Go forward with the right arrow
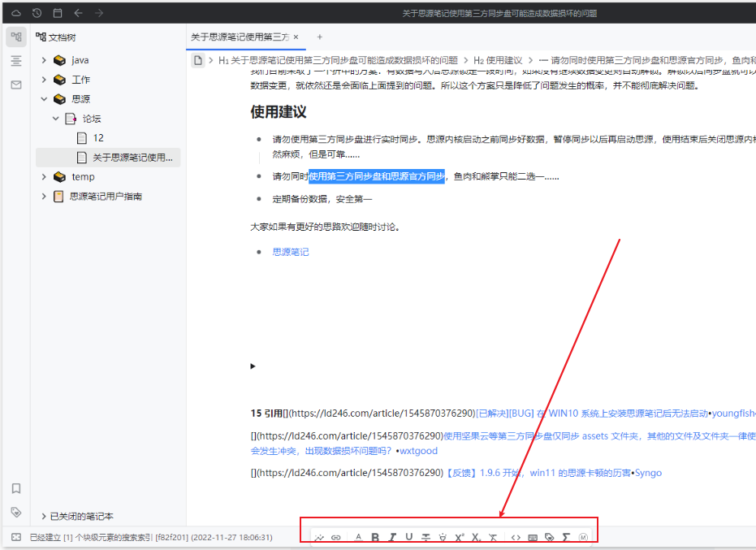Image resolution: width=756 pixels, height=550 pixels. pos(99,13)
